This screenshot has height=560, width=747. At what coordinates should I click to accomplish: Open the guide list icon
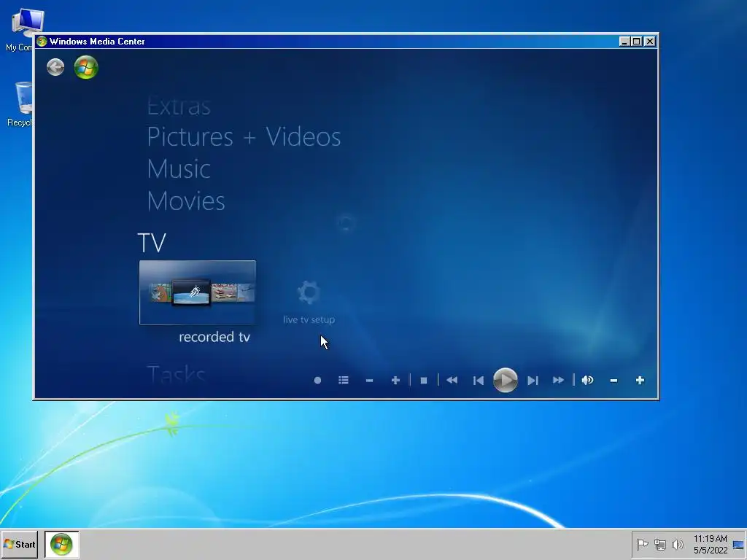[344, 380]
